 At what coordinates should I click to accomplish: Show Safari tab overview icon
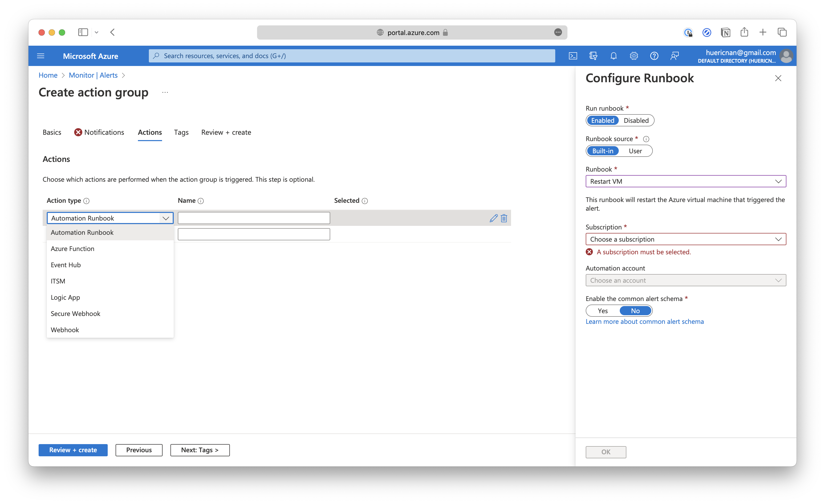(x=782, y=32)
